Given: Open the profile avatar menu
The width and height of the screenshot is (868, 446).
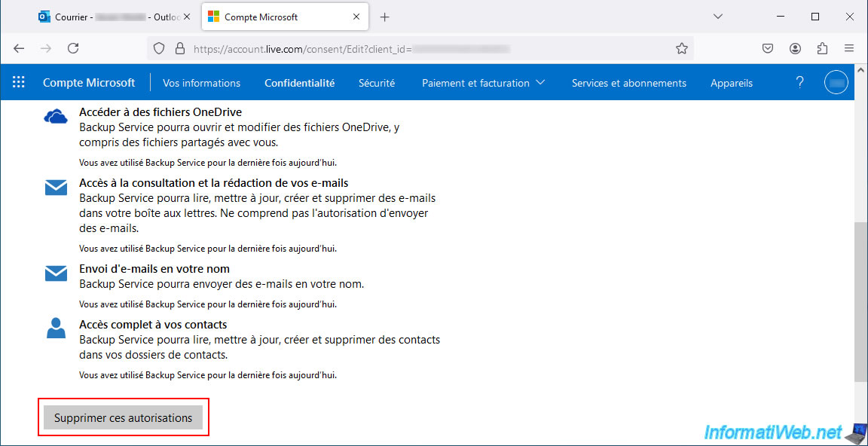Looking at the screenshot, I should click(x=836, y=83).
